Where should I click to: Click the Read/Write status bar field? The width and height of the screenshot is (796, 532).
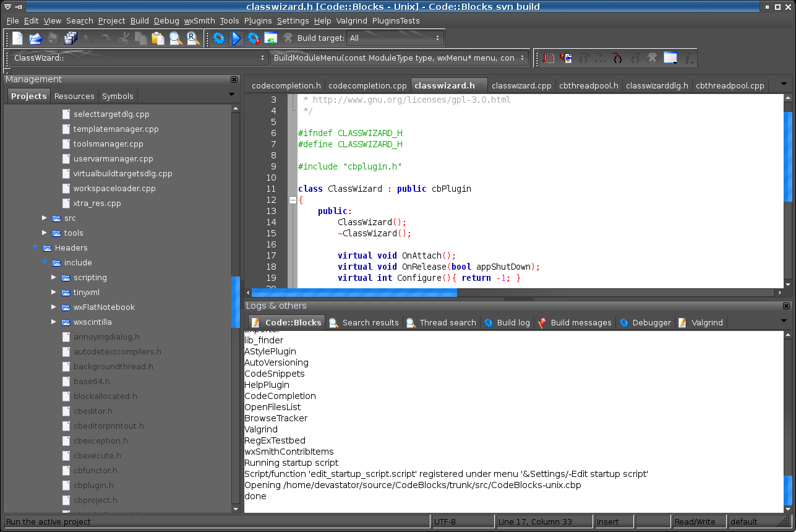700,521
